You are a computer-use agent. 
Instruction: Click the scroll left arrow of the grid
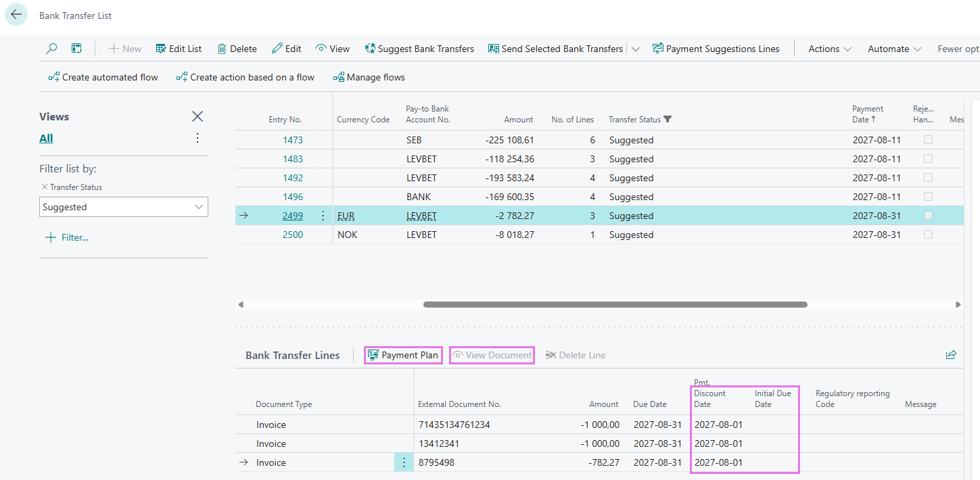tap(241, 304)
